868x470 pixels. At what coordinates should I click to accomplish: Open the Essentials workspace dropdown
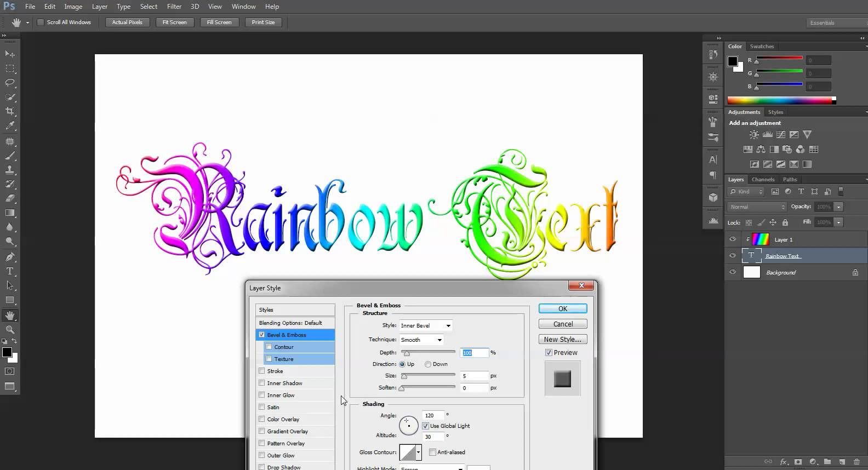[837, 22]
